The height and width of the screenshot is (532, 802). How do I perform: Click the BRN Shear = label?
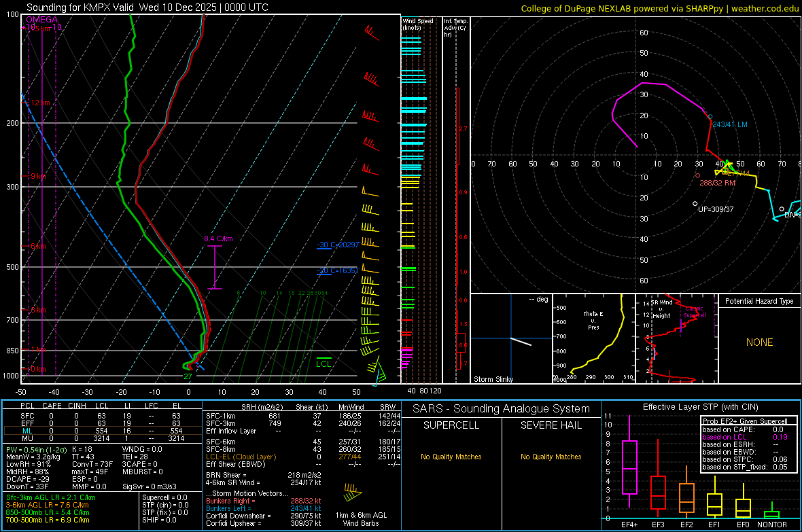(x=226, y=475)
